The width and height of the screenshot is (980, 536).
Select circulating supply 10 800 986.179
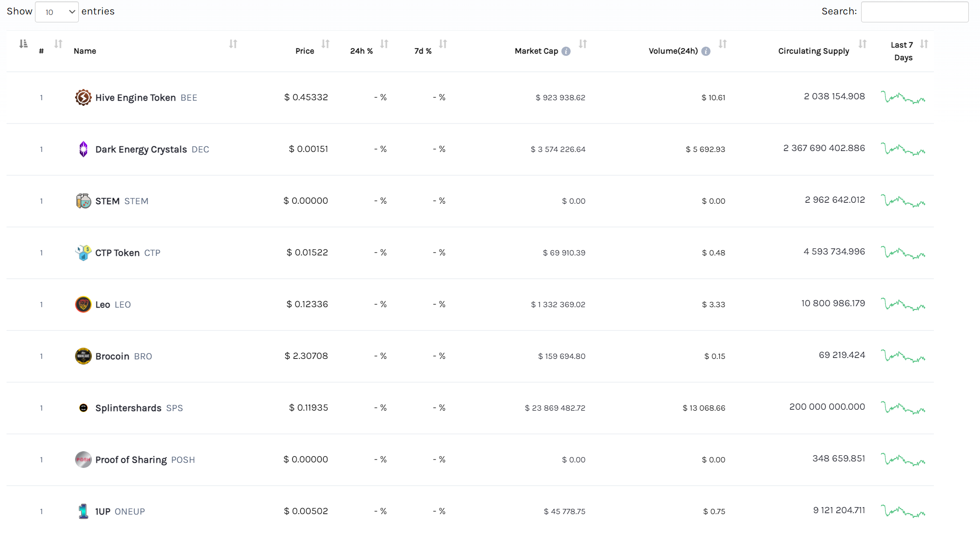(x=833, y=303)
